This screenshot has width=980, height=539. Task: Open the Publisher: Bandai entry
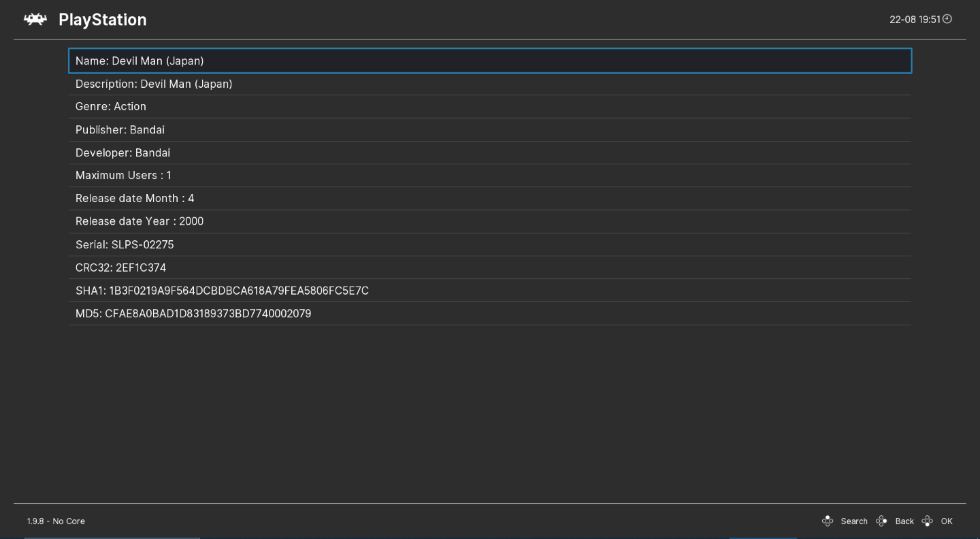point(490,130)
